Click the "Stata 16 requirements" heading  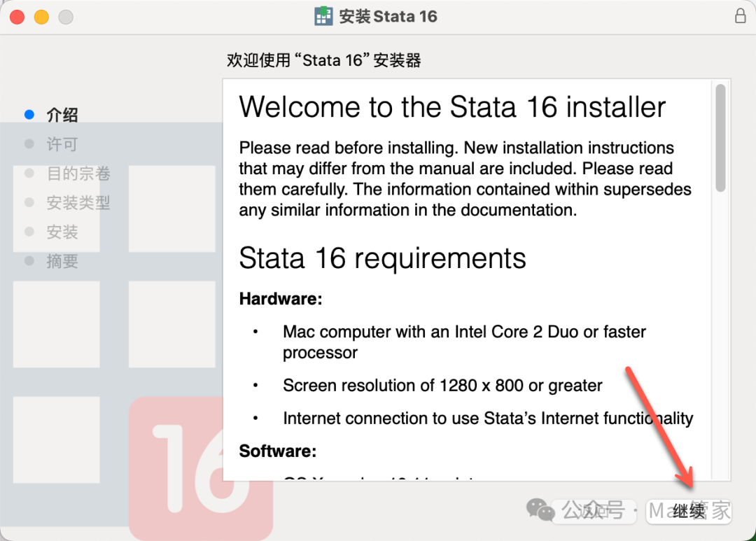382,258
